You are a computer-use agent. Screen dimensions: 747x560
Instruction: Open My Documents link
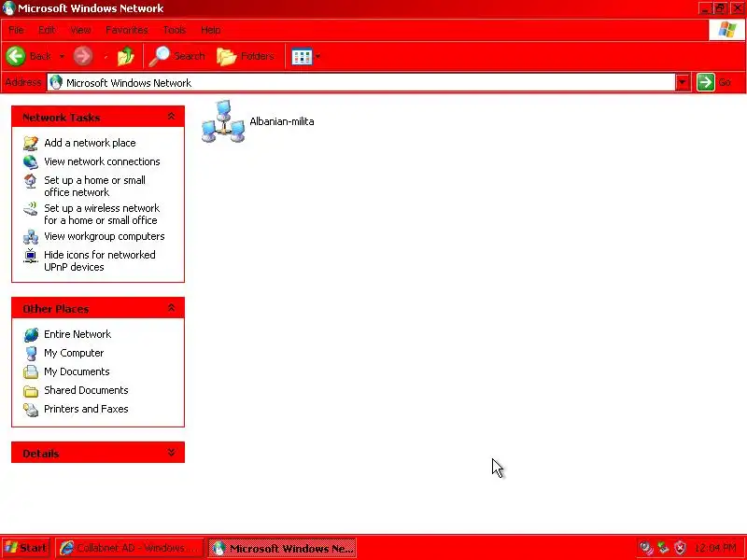pyautogui.click(x=77, y=371)
